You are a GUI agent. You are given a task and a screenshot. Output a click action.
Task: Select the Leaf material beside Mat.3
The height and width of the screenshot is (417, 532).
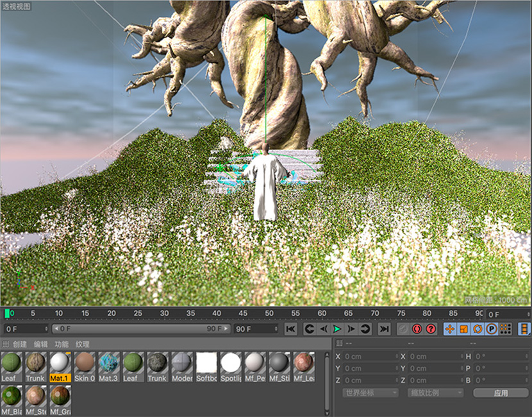[x=133, y=367]
